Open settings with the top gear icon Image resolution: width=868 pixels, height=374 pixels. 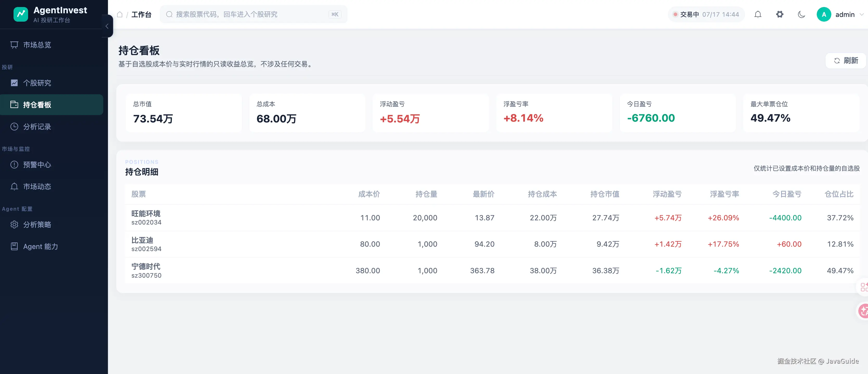780,15
